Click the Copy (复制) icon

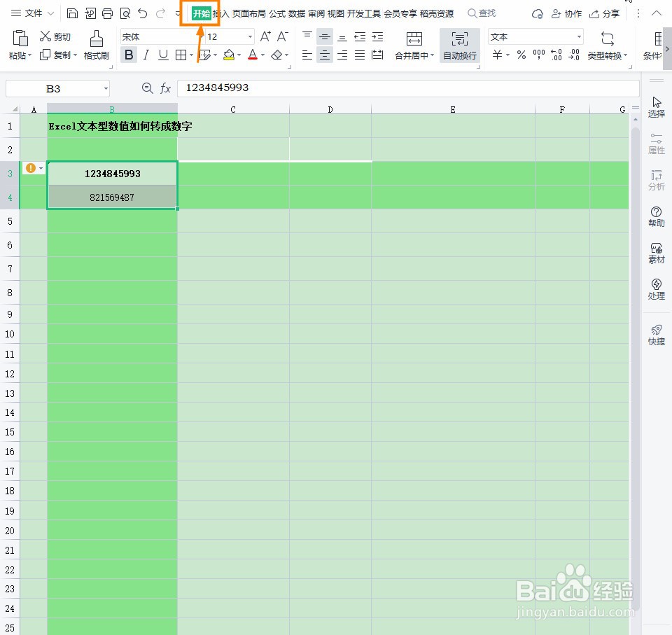(45, 55)
